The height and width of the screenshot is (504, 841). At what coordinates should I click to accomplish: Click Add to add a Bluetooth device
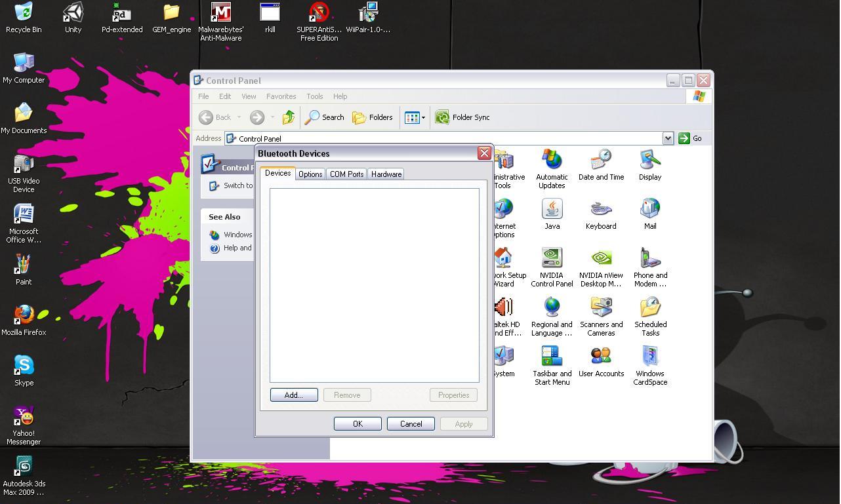pyautogui.click(x=293, y=395)
